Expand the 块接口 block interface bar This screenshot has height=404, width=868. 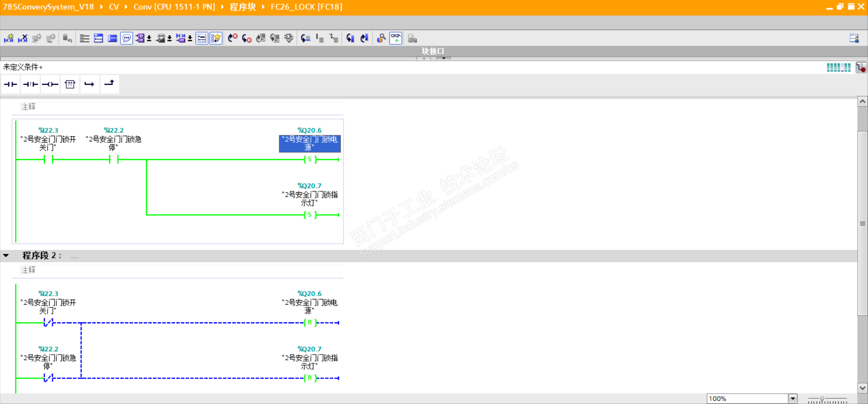point(433,51)
